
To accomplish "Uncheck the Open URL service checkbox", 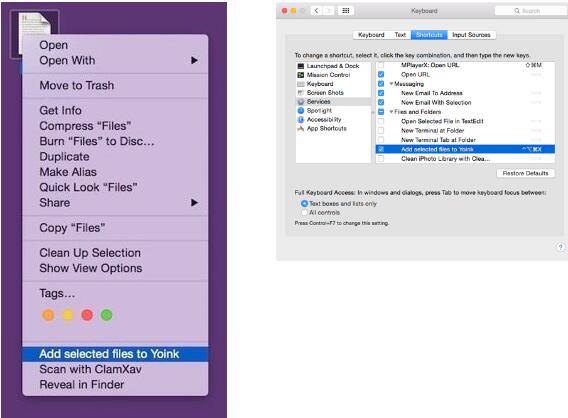I will tap(381, 74).
